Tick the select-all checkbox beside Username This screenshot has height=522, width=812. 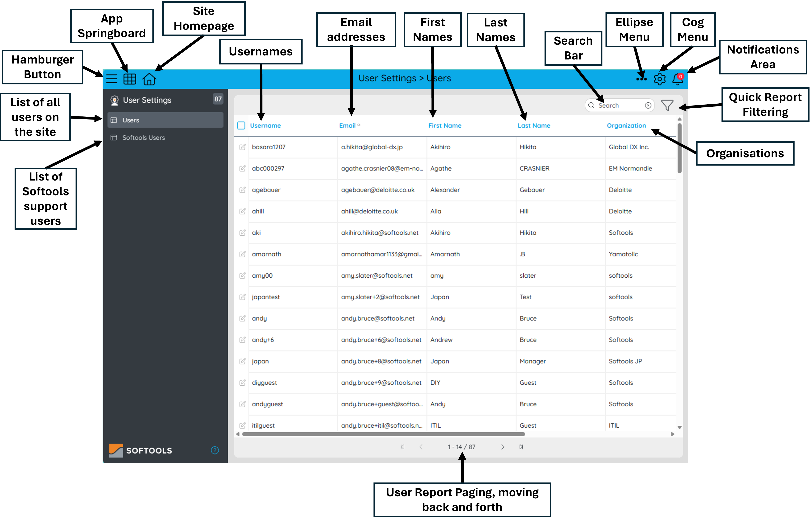[241, 125]
